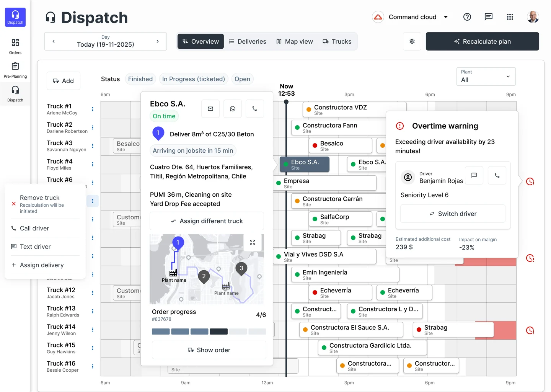This screenshot has width=551, height=392.
Task: Open the help question mark icon
Action: 467,17
